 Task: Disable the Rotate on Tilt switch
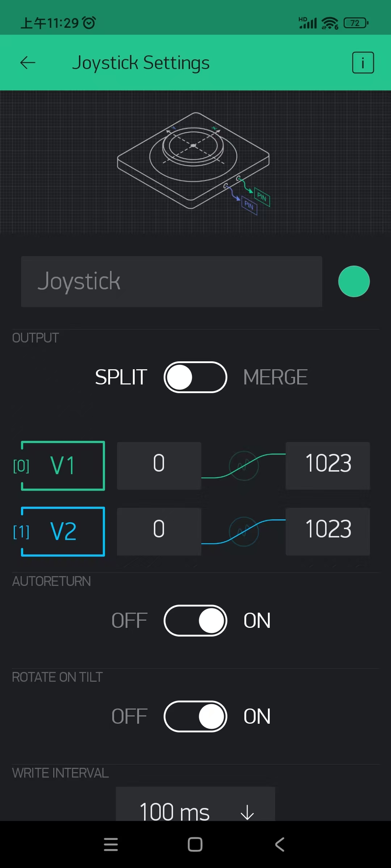195,716
